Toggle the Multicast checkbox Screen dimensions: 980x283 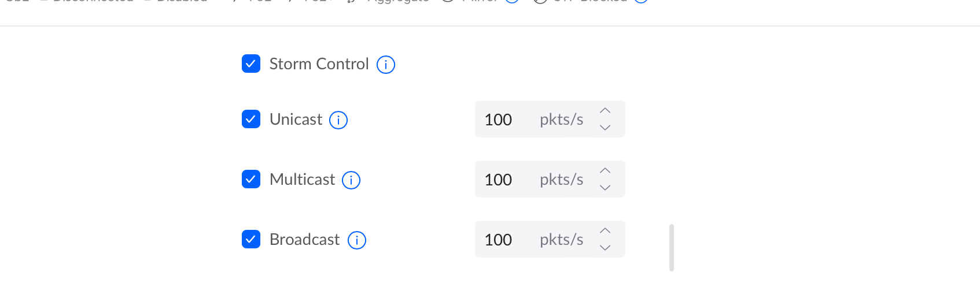[x=251, y=179]
